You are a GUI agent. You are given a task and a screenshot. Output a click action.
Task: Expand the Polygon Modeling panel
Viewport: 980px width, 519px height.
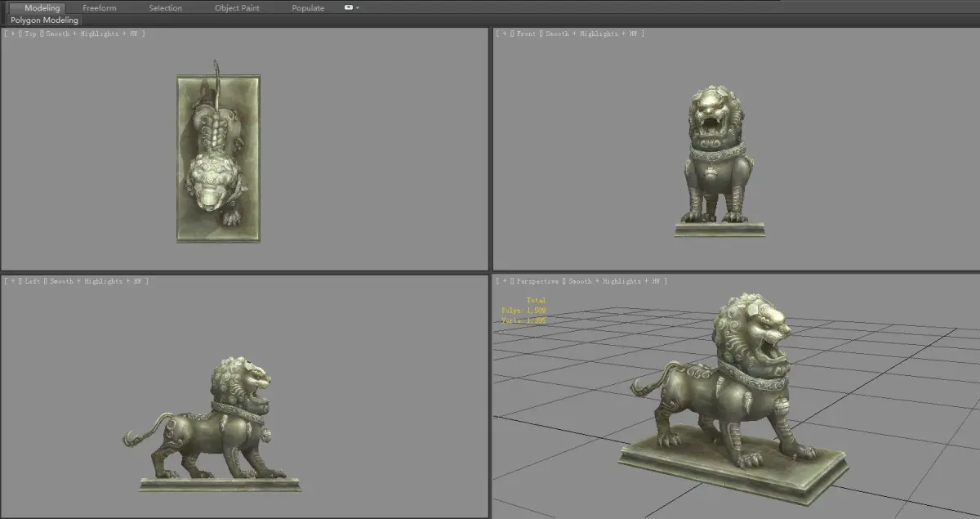pyautogui.click(x=45, y=20)
